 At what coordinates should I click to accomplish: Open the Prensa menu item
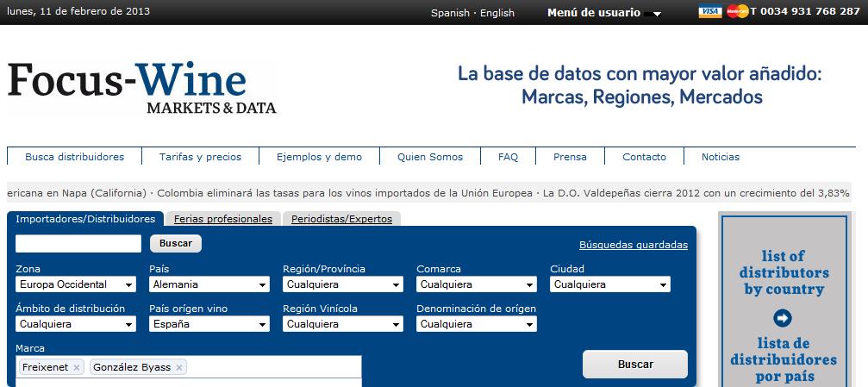[570, 157]
